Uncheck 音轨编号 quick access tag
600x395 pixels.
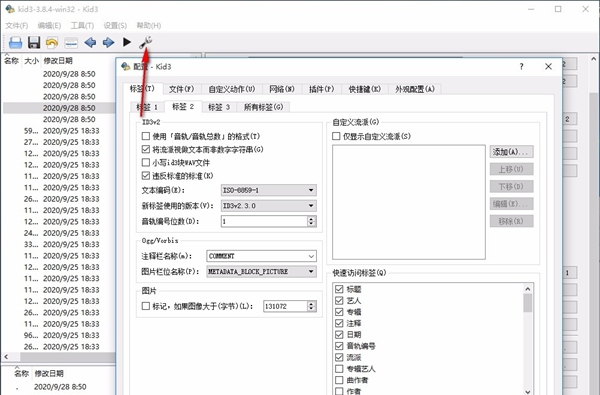pos(339,346)
